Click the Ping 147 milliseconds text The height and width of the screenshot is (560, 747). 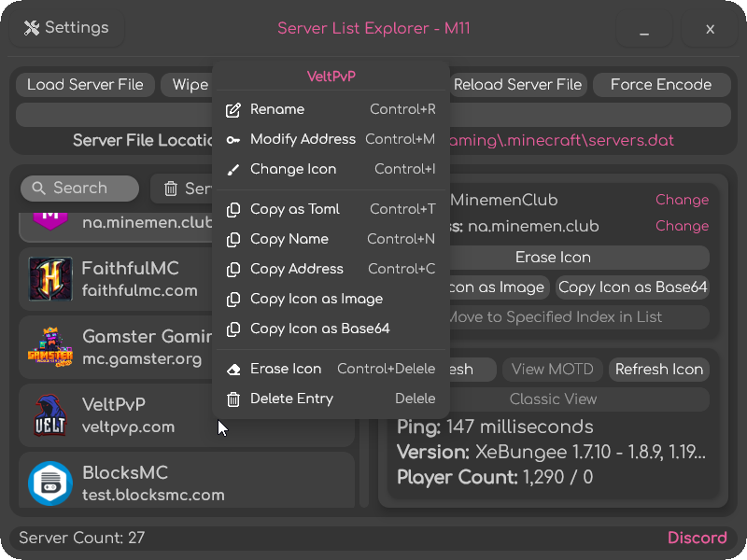[495, 427]
